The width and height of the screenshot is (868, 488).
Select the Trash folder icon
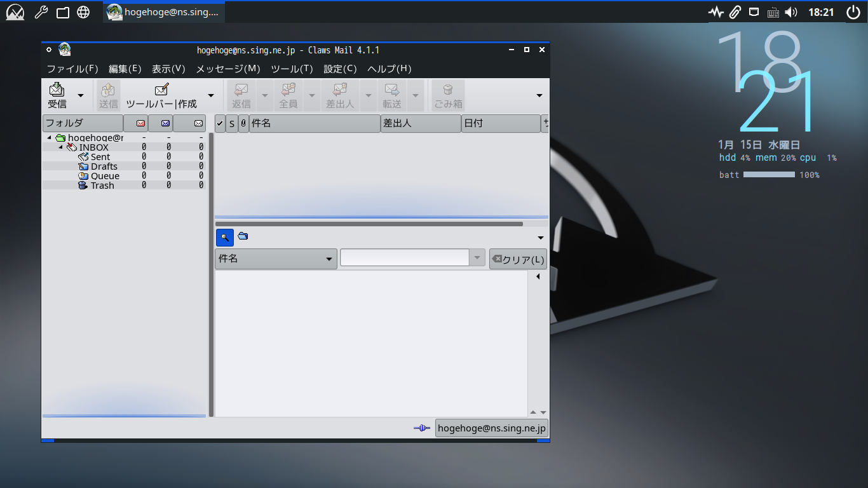tap(83, 186)
